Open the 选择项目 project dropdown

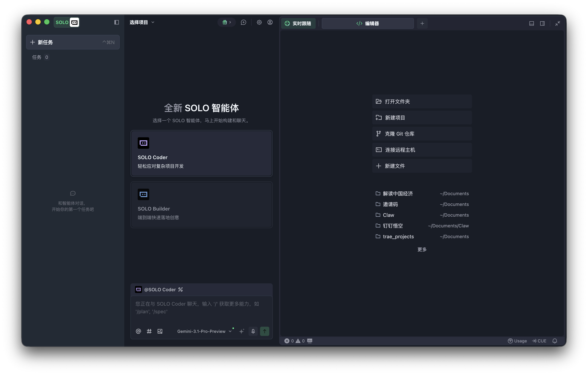[142, 22]
